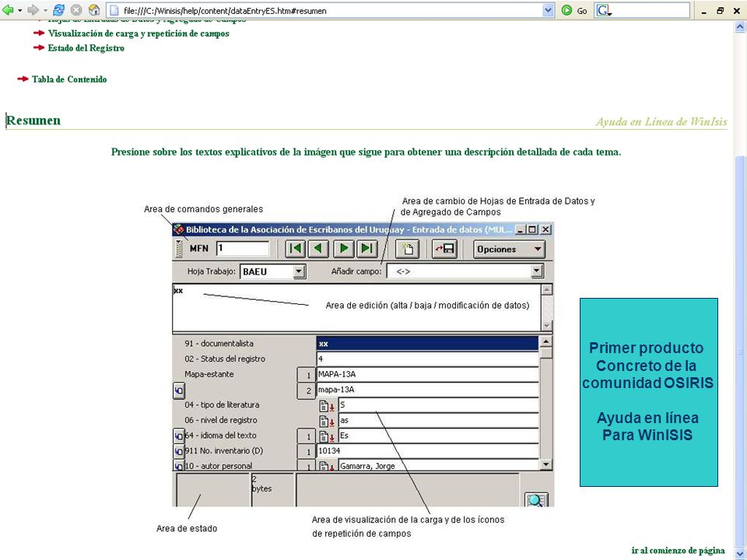Click repeat icon next to autor personal

pos(178,466)
